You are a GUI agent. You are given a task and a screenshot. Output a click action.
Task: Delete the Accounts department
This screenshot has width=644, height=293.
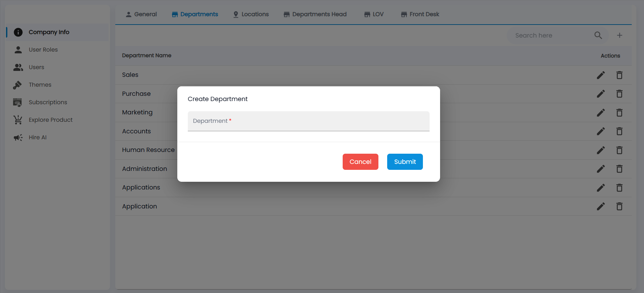[x=619, y=131]
